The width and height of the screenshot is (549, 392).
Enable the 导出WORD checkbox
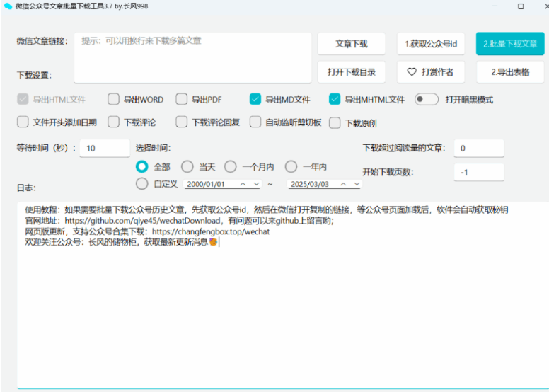(x=114, y=99)
